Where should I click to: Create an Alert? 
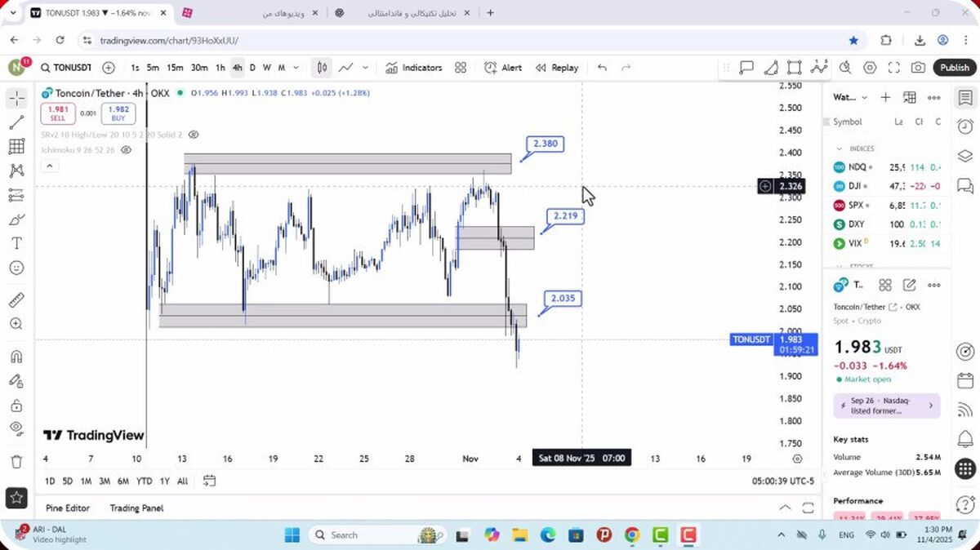pos(503,68)
